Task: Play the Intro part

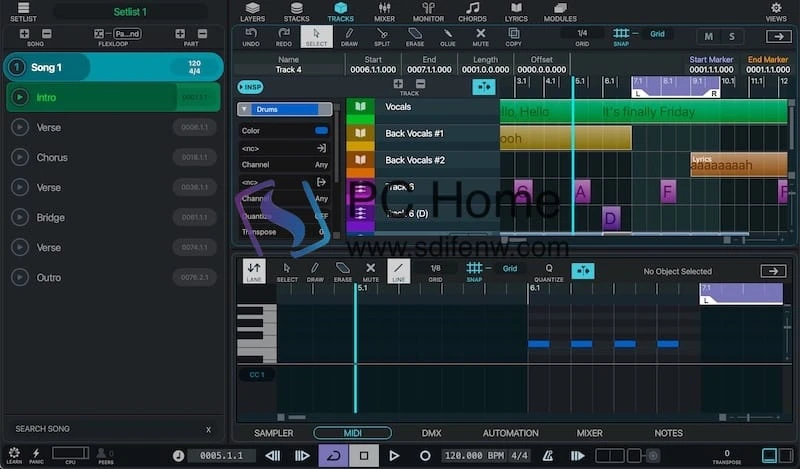Action: pos(20,97)
